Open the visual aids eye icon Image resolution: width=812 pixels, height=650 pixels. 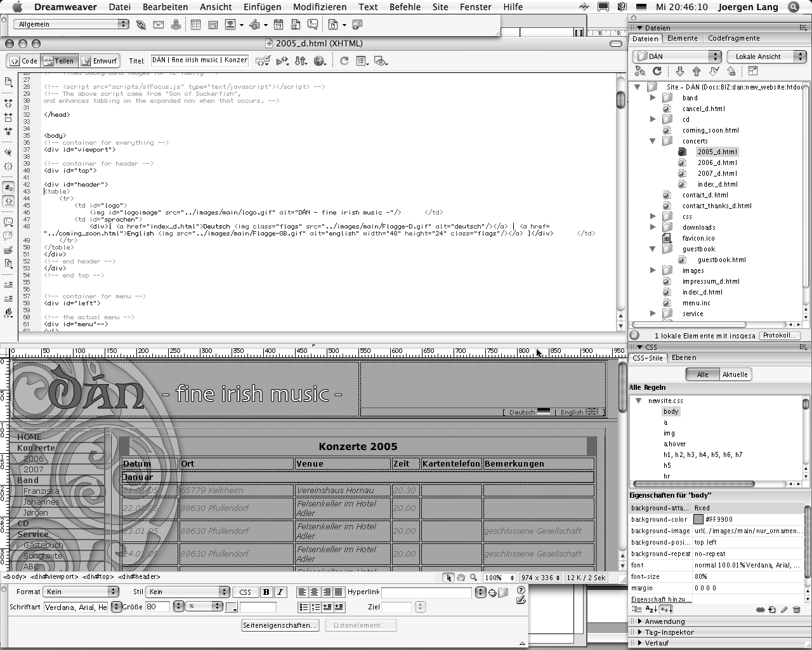pos(381,61)
